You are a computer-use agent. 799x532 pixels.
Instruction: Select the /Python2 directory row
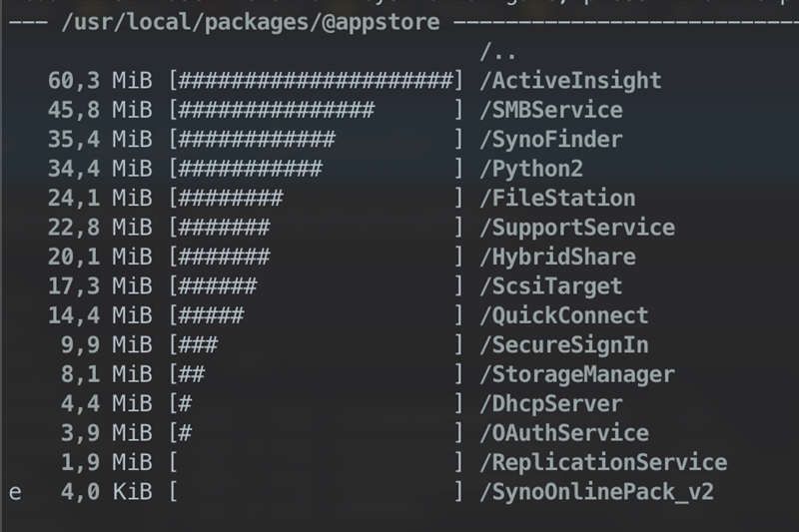click(530, 169)
